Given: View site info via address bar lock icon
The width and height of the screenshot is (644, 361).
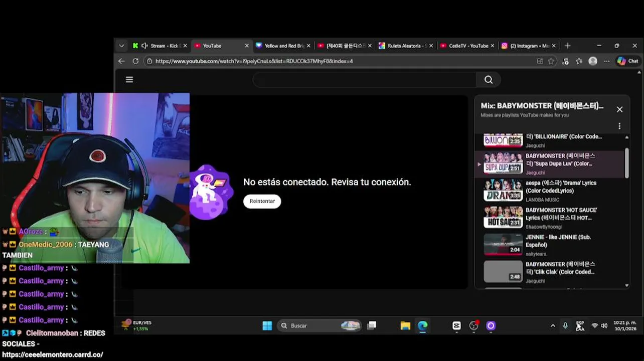Looking at the screenshot, I should pos(149,61).
